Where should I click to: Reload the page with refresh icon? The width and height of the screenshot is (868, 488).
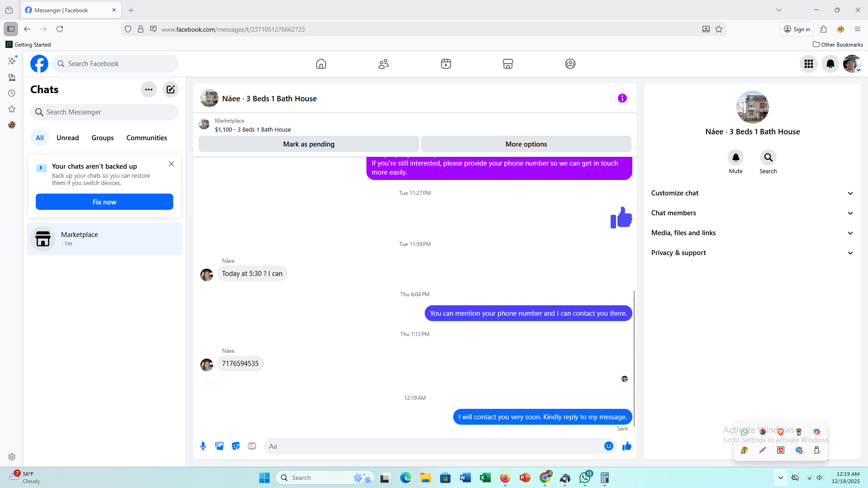60,29
